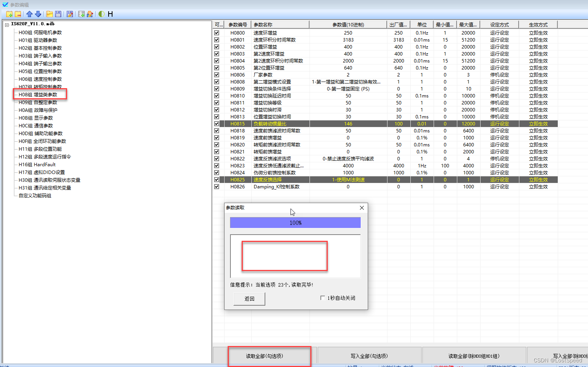Enable the 1秒自动关闭 checkbox
Viewport: 588px width, 367px height.
(x=323, y=298)
